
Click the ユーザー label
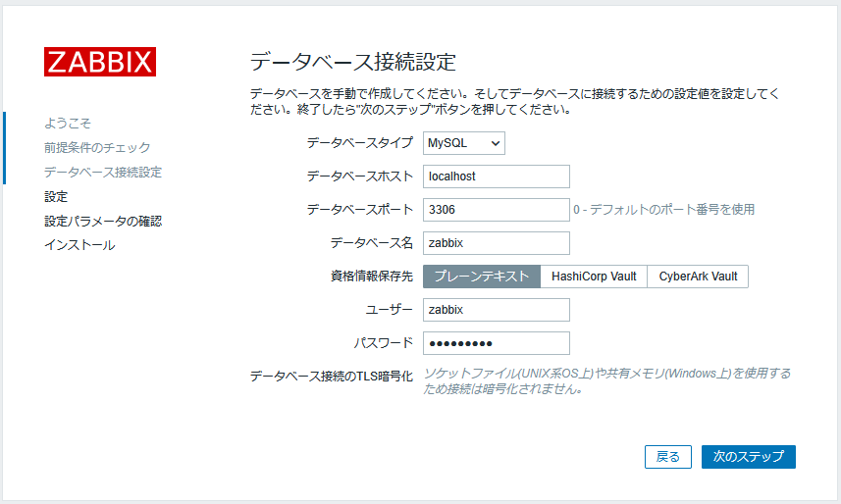390,310
